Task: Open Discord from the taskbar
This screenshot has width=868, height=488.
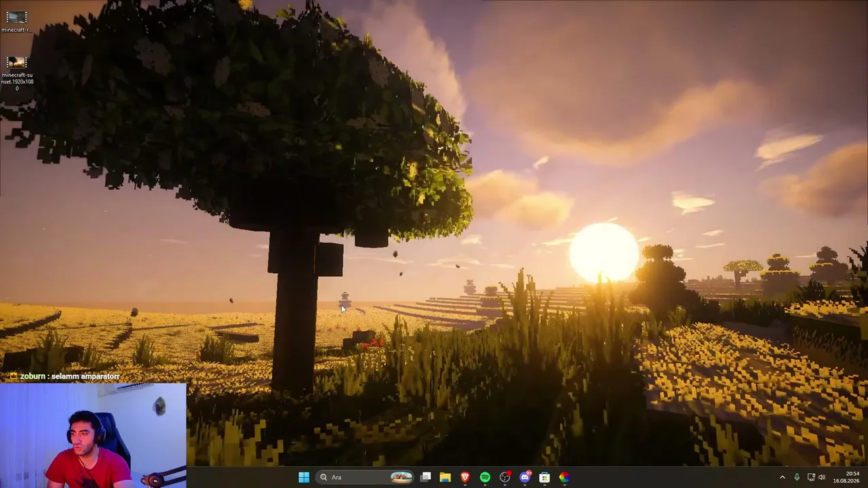Action: tap(525, 477)
